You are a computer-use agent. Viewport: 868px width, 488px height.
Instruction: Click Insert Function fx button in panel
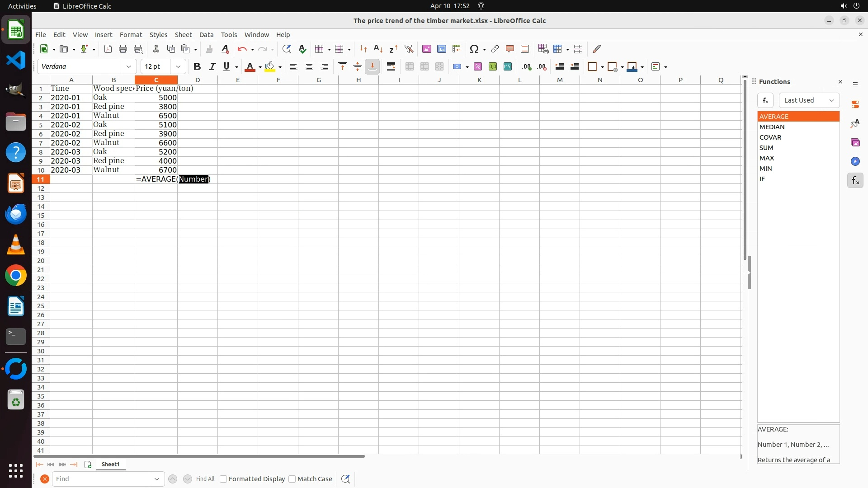tap(765, 100)
